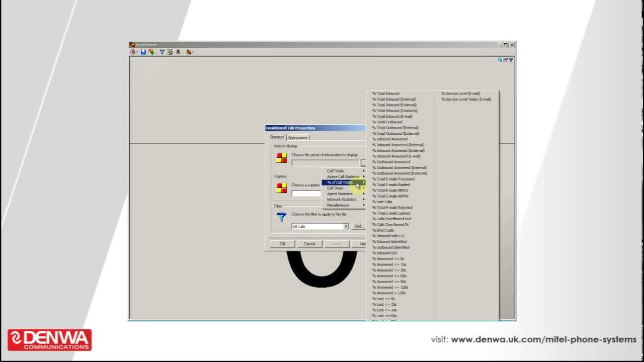
Task: Click the OK button
Action: click(282, 244)
